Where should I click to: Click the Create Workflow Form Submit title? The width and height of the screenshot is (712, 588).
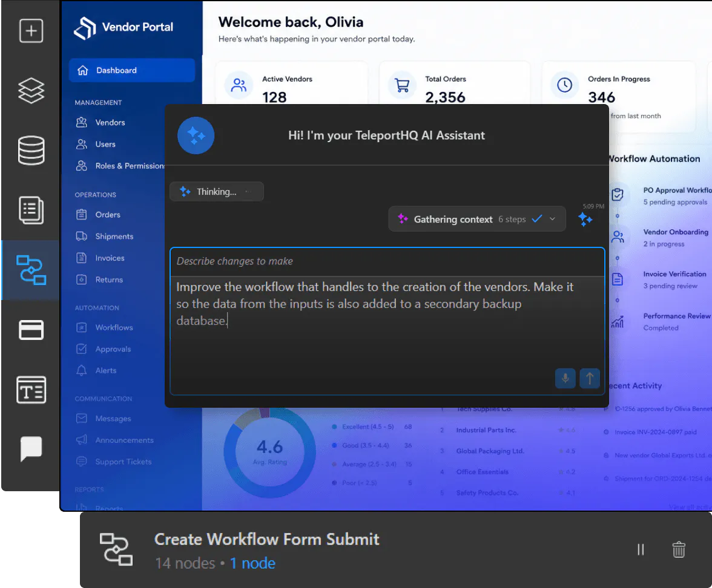(x=266, y=540)
